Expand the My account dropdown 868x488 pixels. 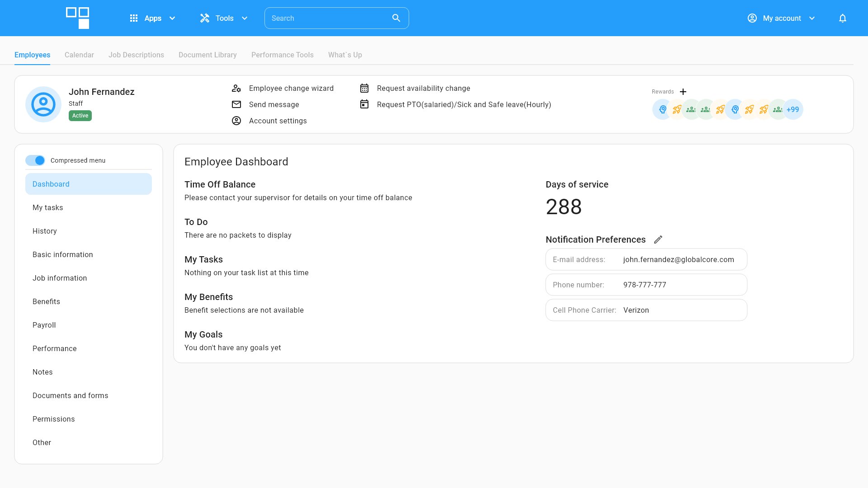(x=781, y=18)
